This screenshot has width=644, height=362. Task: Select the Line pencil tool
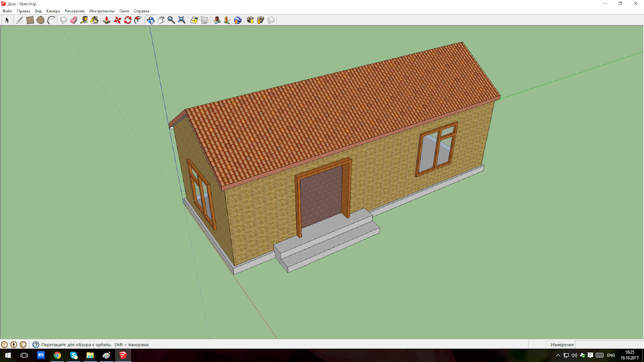(x=19, y=20)
